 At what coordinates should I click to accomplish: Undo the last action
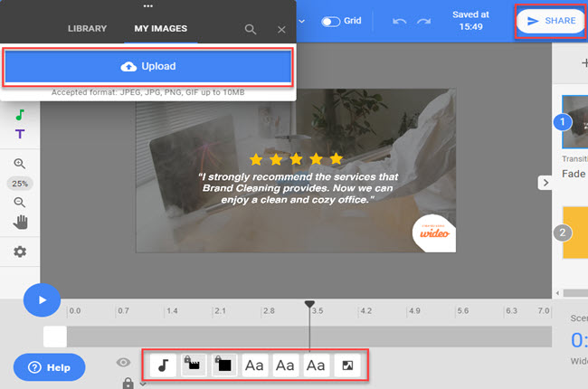[399, 22]
